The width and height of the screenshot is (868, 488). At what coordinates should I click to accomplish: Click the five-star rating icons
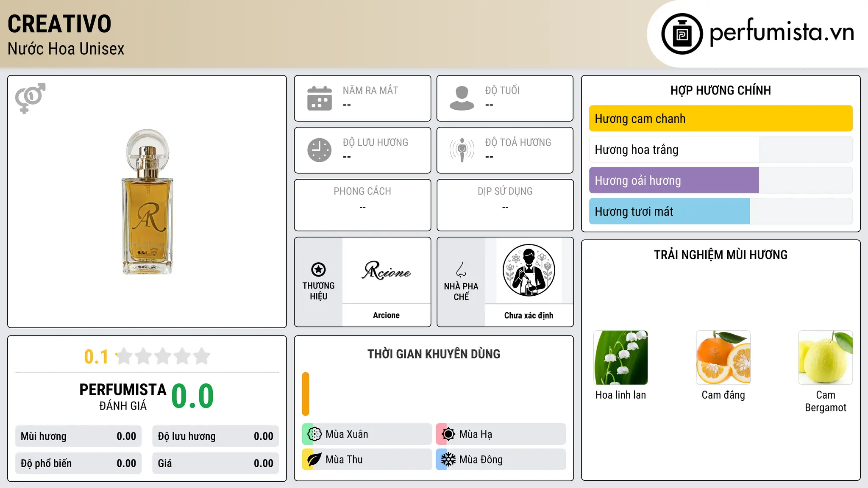pos(163,356)
